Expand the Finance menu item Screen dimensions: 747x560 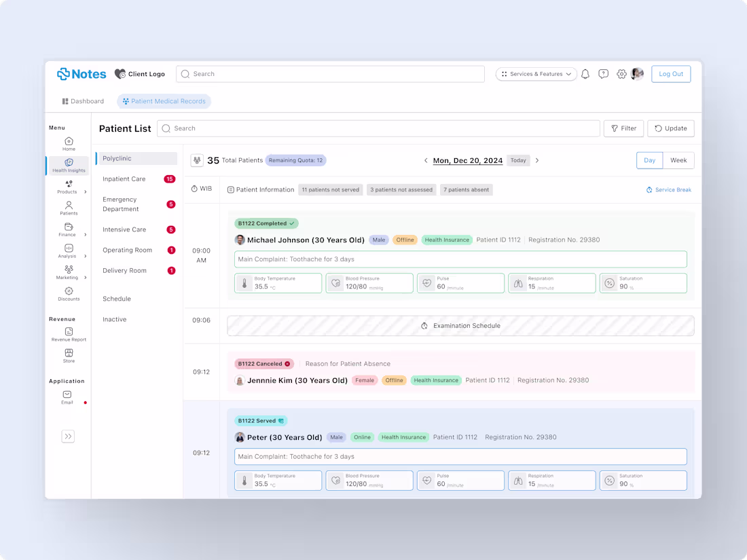(x=68, y=231)
